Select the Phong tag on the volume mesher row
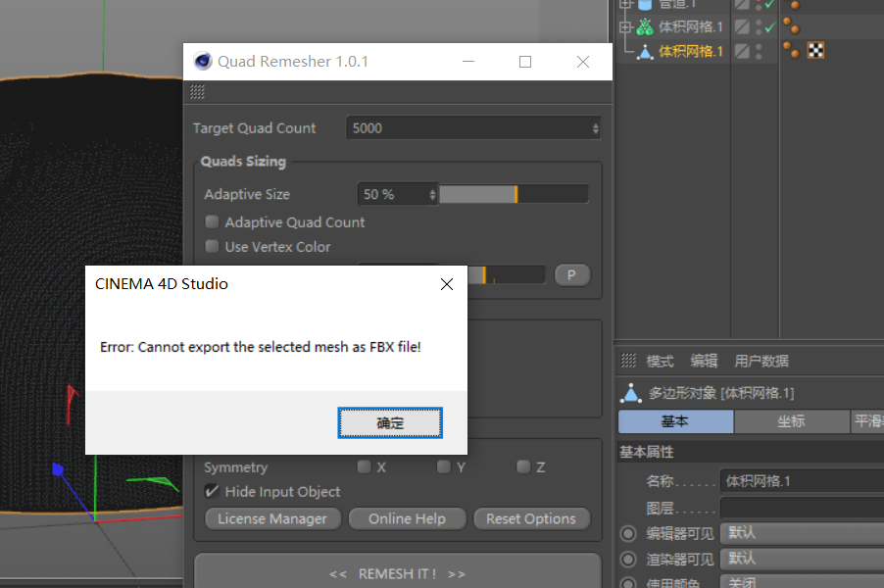The width and height of the screenshot is (884, 588). point(791,25)
